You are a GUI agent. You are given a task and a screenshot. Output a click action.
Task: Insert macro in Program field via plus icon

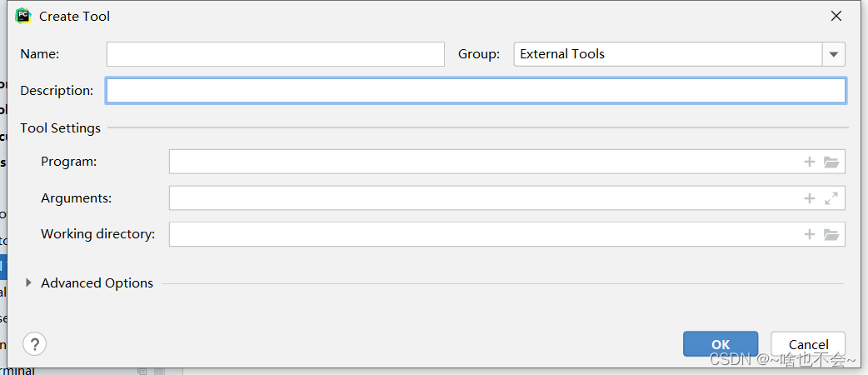[809, 162]
